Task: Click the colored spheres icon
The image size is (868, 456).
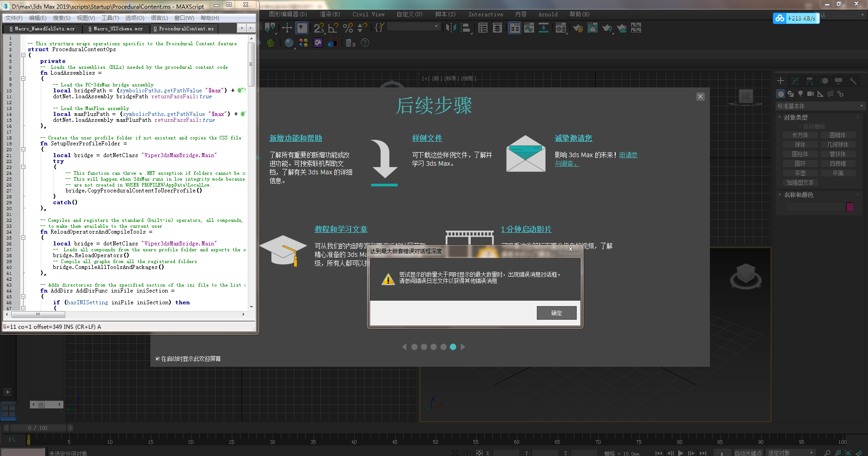Action: point(304,43)
